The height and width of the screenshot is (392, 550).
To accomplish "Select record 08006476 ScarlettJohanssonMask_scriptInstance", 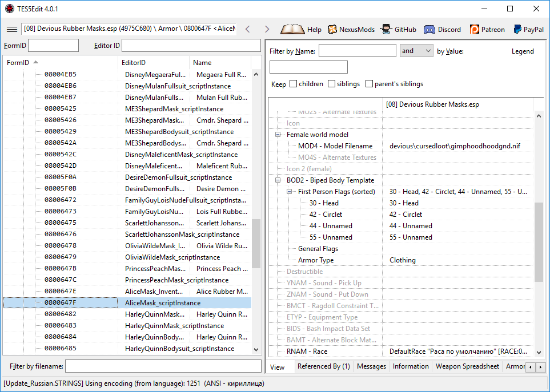I will 127,235.
